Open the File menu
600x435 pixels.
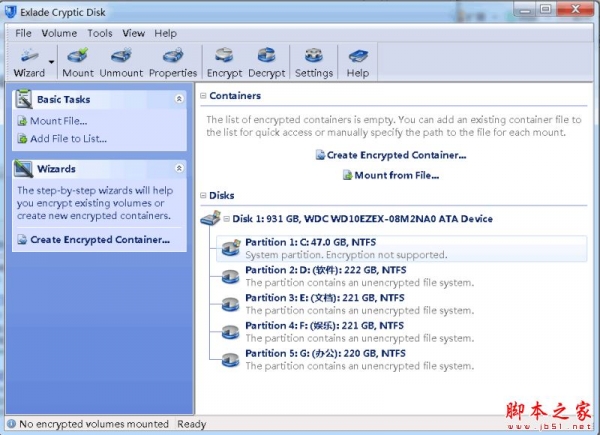[x=23, y=33]
